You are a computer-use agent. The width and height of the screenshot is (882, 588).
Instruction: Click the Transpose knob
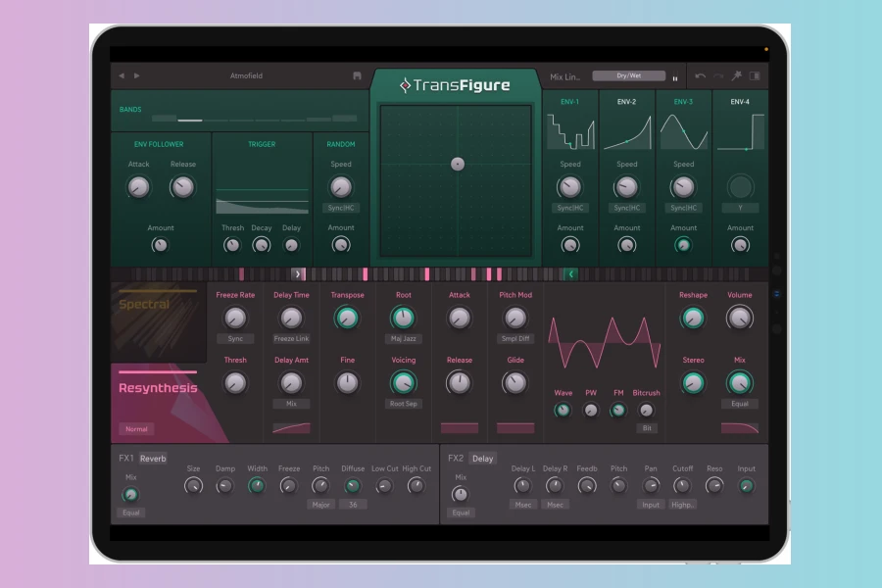pyautogui.click(x=347, y=318)
